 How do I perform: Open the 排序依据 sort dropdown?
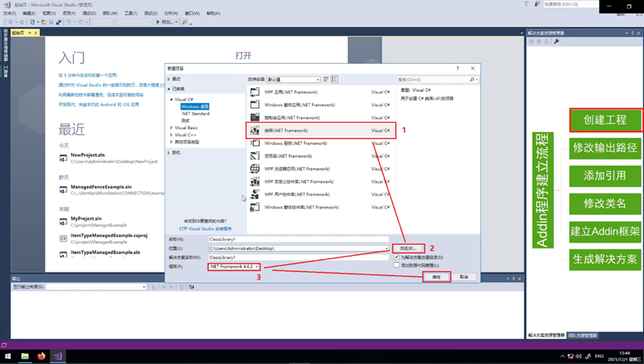(293, 80)
